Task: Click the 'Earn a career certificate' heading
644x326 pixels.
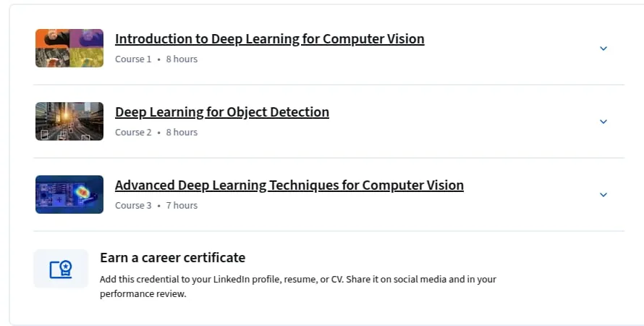Action: click(172, 258)
